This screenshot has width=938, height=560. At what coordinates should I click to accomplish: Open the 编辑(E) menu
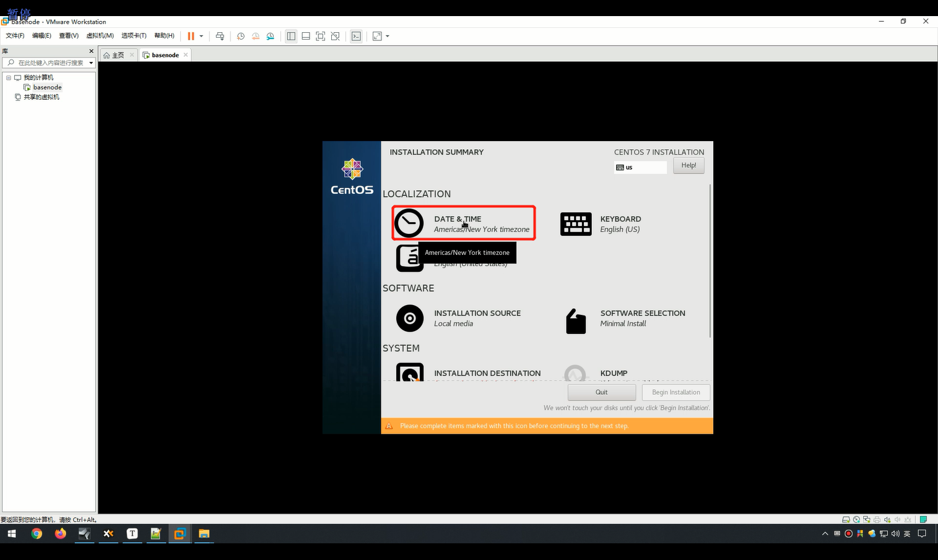pyautogui.click(x=41, y=36)
